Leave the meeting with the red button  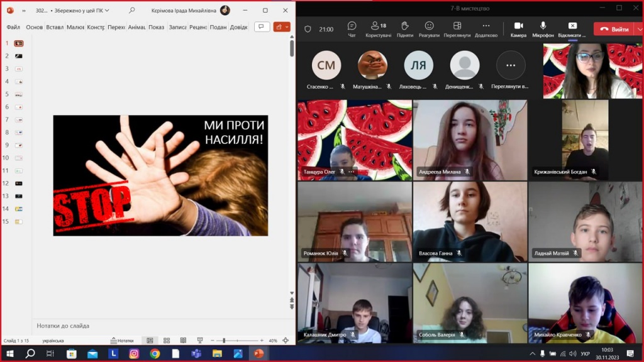[x=614, y=30]
